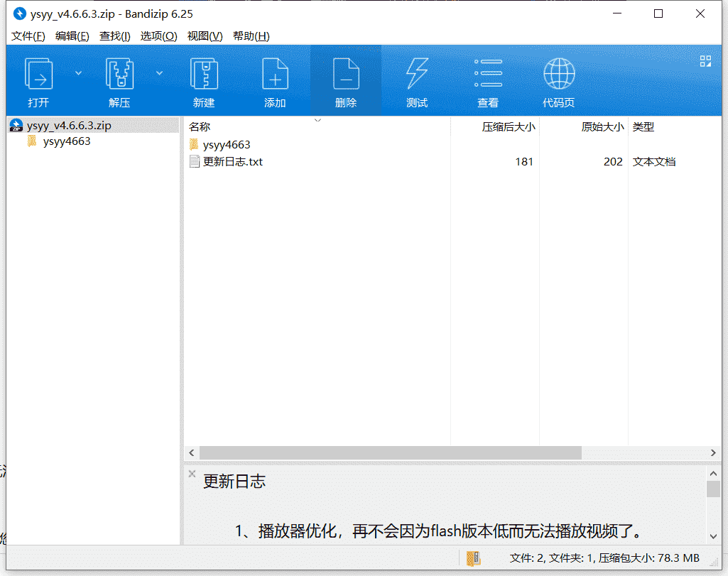Expand the dropdown arrow next to 打开
The width and height of the screenshot is (728, 576).
(x=78, y=73)
